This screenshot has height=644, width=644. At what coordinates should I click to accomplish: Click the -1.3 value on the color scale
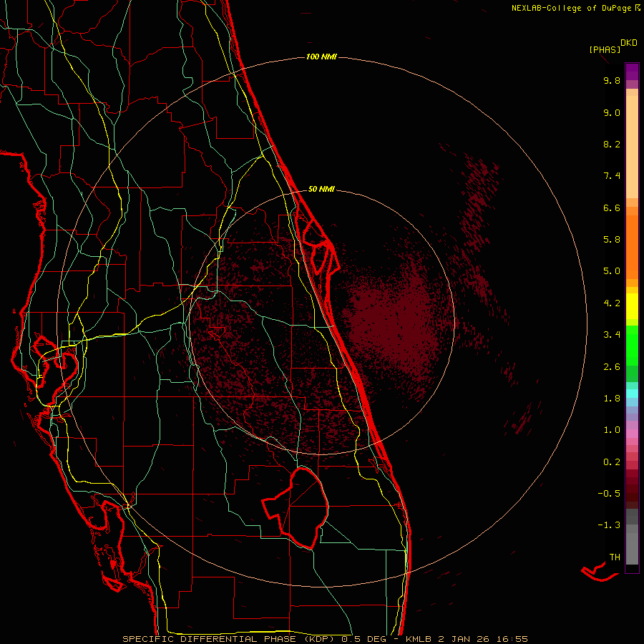tap(609, 525)
